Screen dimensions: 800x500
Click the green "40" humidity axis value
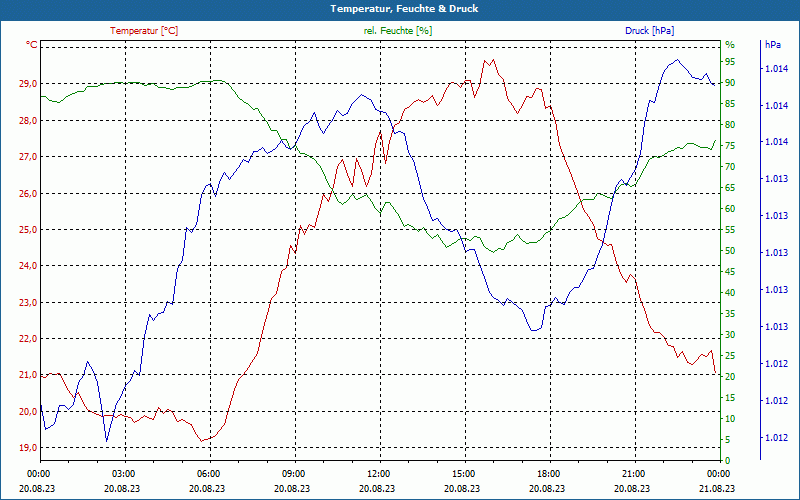(730, 293)
